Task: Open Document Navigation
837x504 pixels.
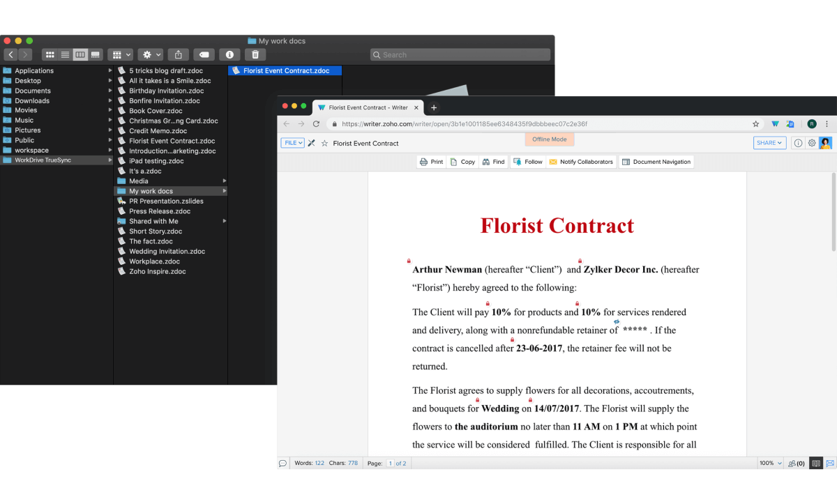Action: [x=656, y=162]
